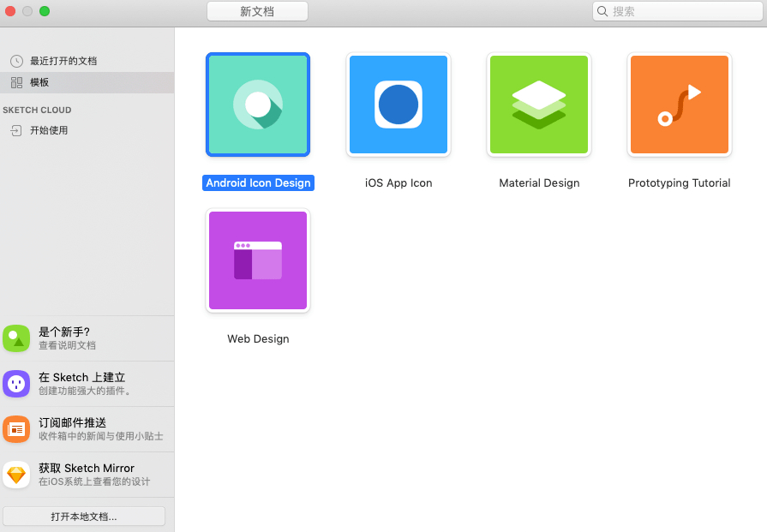The image size is (767, 532).
Task: Click the orange newsletter icon
Action: click(16, 429)
